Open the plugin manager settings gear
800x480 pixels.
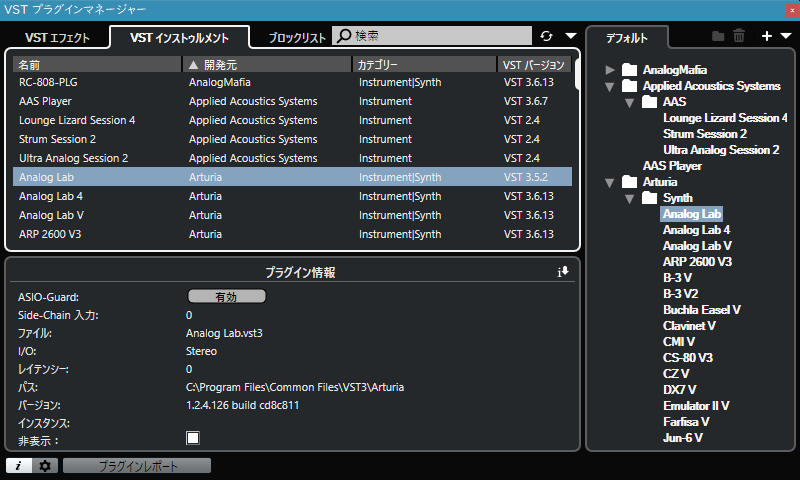(45, 465)
